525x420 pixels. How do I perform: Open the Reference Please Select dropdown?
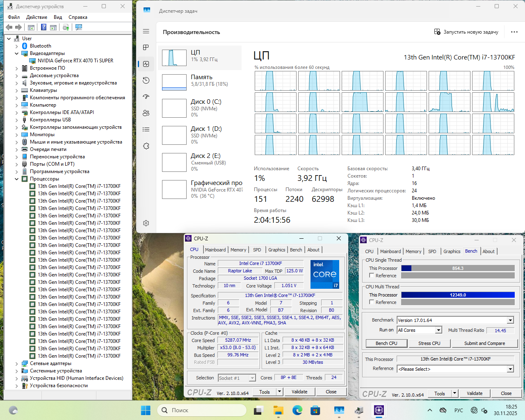point(510,369)
